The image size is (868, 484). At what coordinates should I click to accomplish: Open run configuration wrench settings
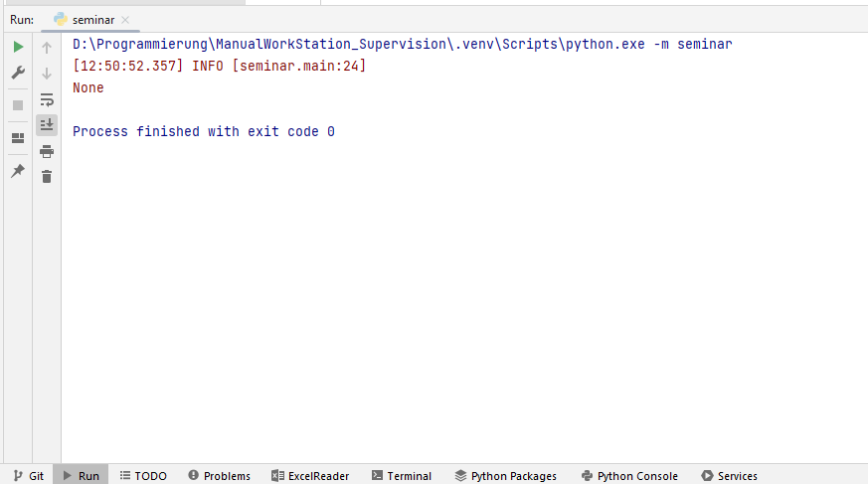point(18,73)
